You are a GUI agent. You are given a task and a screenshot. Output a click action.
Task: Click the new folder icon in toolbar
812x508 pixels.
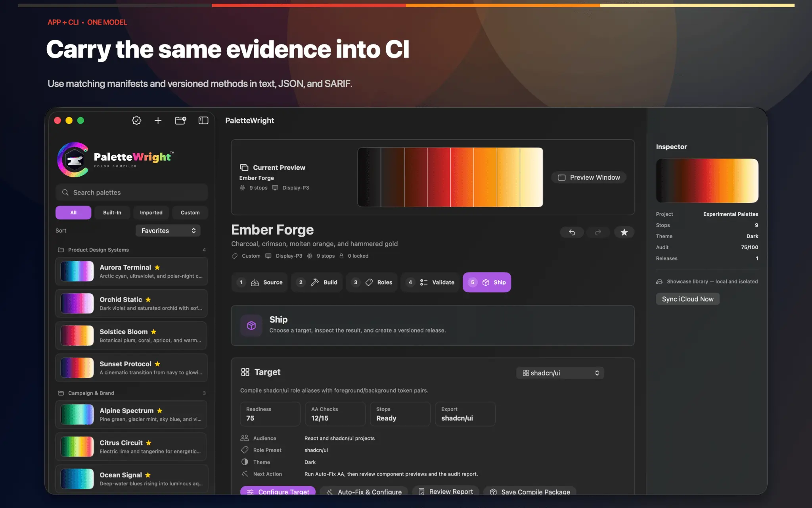(180, 120)
